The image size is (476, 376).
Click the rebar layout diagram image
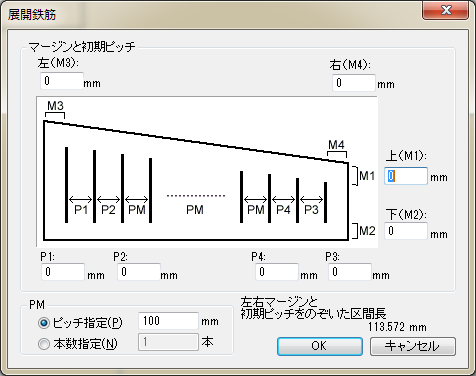(207, 172)
